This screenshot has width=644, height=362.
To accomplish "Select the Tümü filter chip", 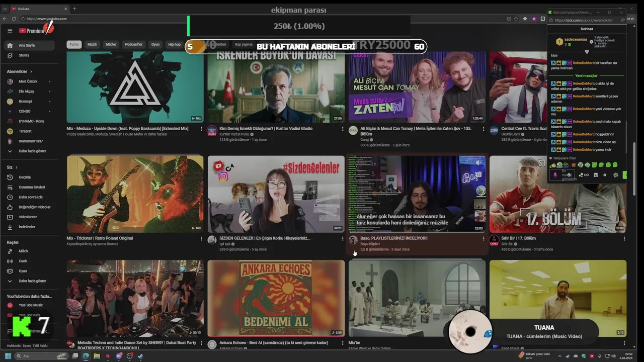I will 74,44.
